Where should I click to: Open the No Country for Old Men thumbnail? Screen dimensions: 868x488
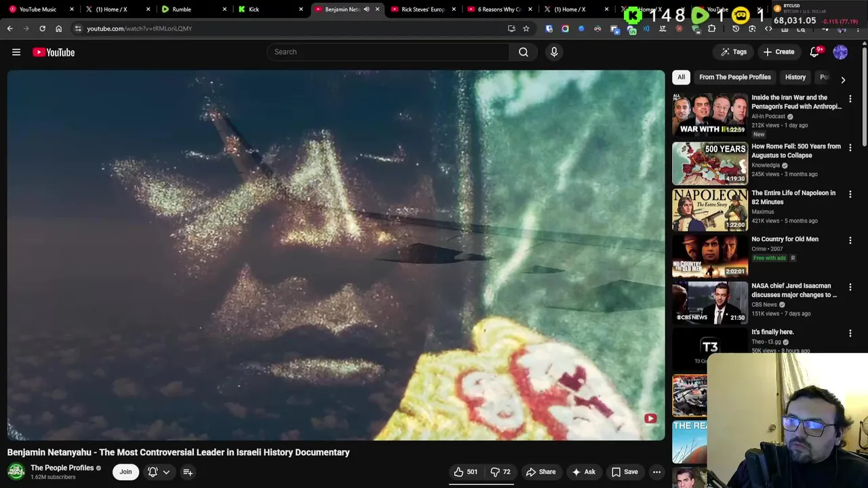(x=709, y=256)
